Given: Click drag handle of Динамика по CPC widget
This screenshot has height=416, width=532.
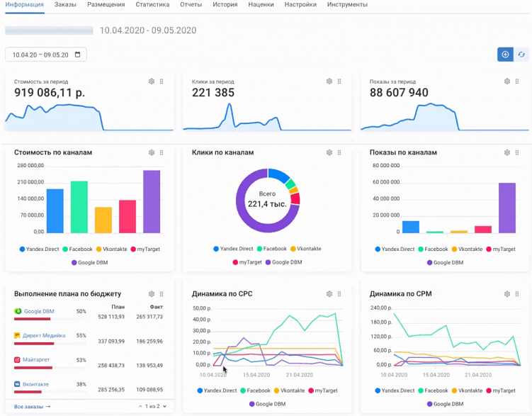Looking at the screenshot, I should coord(339,294).
